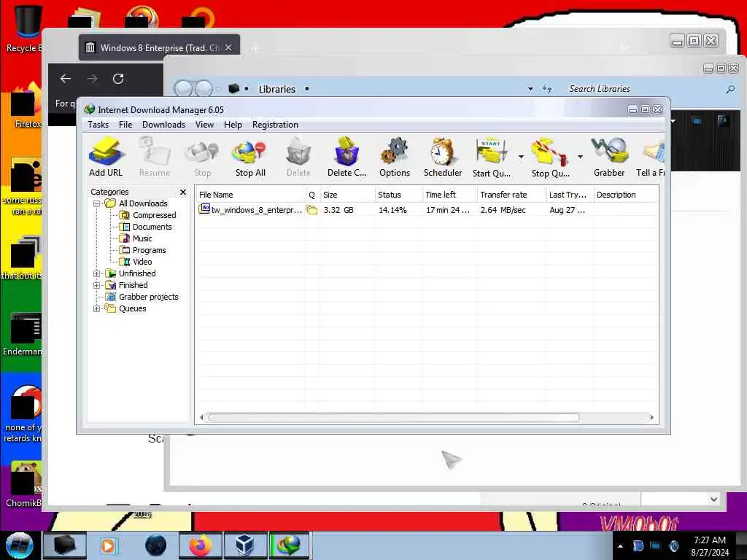Open a new browser tab
Screen dimensions: 747x560
pos(255,48)
